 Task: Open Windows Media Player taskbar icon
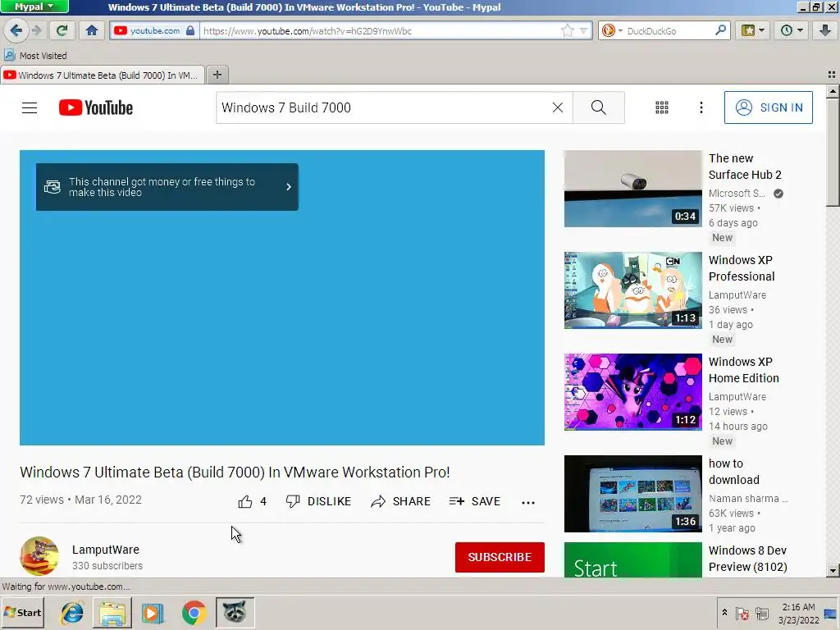[x=153, y=612]
